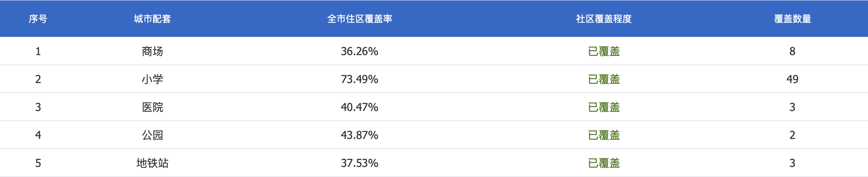Select the 小学 cell
868x177 pixels.
point(152,79)
